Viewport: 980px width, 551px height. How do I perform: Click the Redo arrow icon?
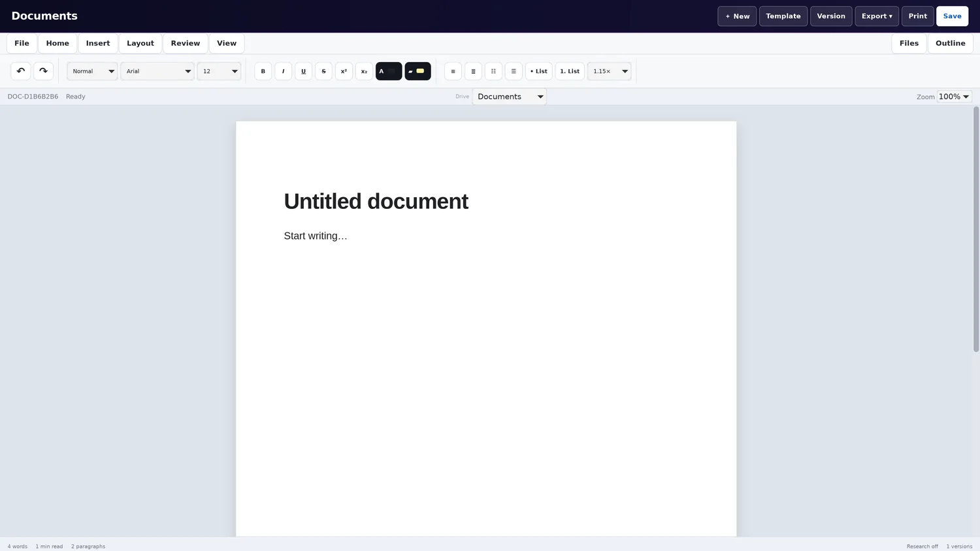coord(43,71)
